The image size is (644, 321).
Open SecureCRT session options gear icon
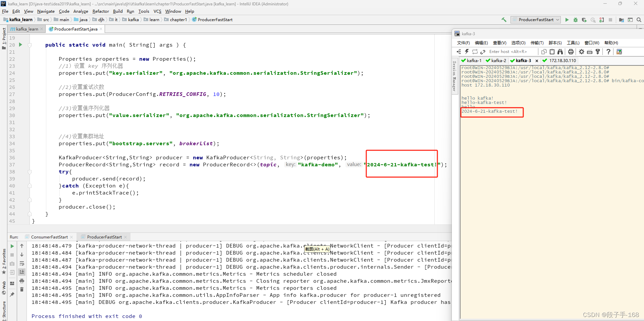coord(582,52)
